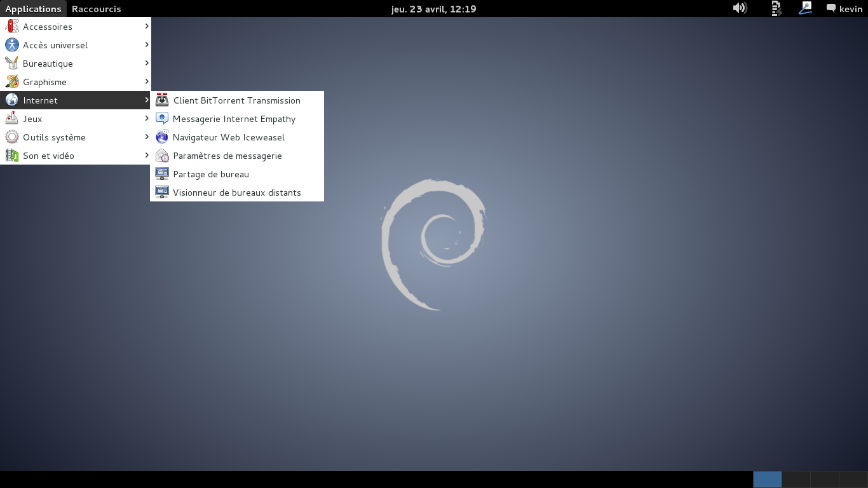Open Partage de bureau entry
The height and width of the screenshot is (488, 868).
[x=237, y=174]
